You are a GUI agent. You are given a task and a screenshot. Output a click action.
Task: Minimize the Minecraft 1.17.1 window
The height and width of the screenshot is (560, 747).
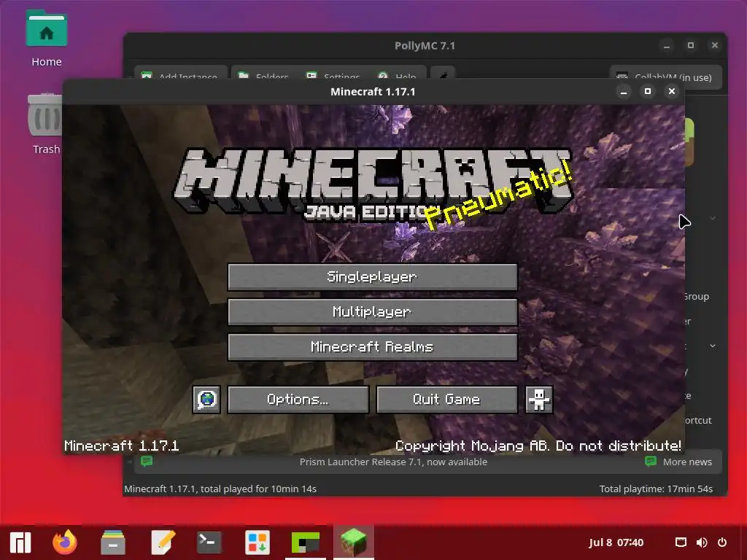point(624,91)
